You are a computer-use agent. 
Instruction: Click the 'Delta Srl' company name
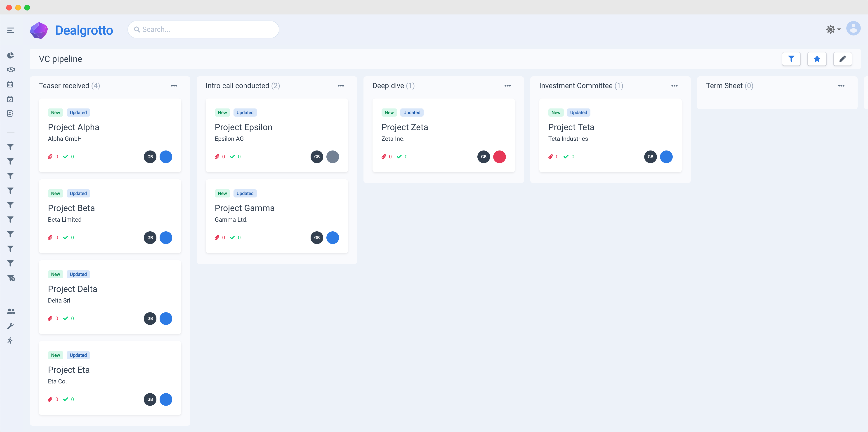[x=59, y=300]
